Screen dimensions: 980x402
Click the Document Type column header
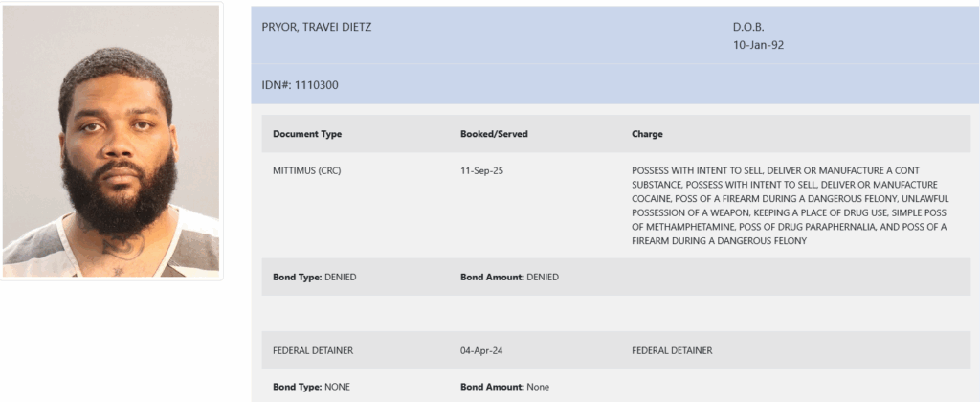[x=307, y=134]
